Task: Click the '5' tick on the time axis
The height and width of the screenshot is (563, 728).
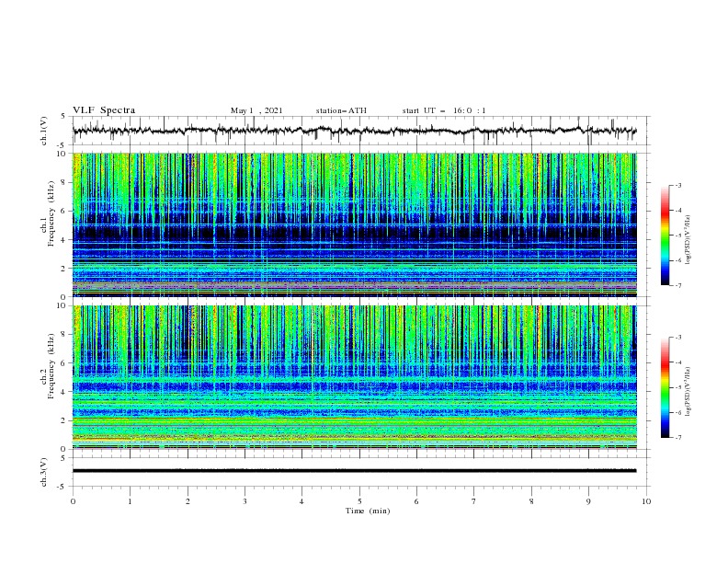Action: pos(359,501)
